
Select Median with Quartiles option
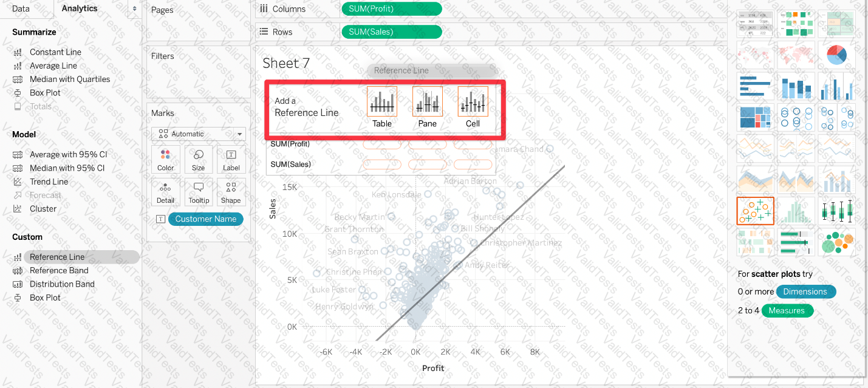point(70,79)
